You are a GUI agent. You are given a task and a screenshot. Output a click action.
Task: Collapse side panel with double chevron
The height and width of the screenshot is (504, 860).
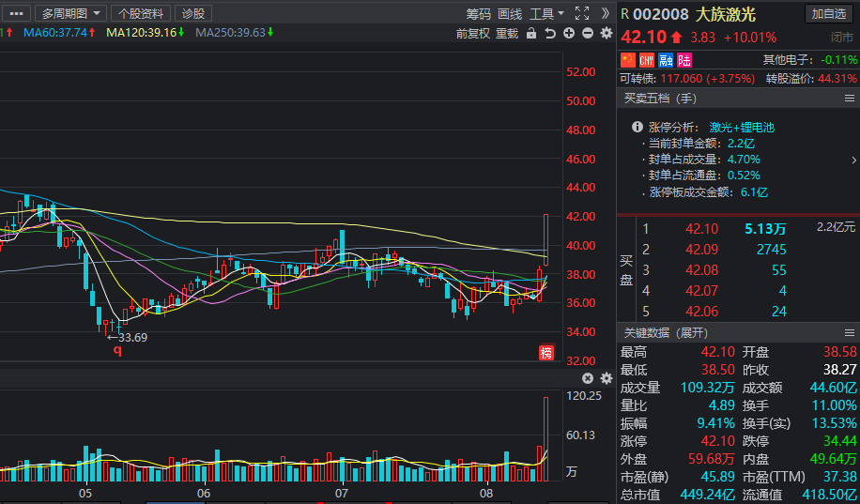606,13
